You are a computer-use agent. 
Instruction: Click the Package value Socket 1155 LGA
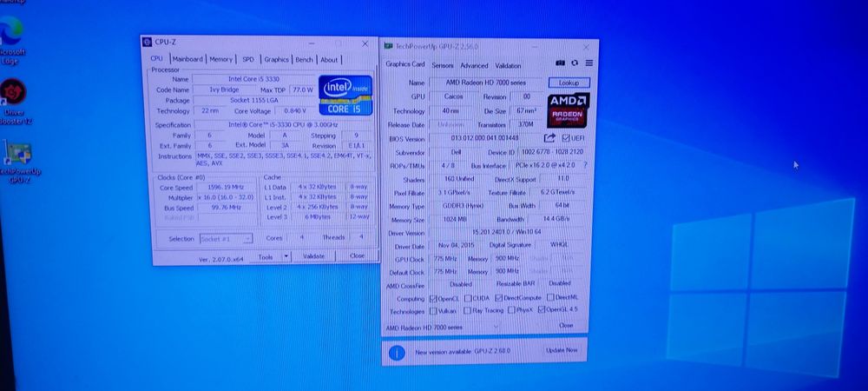[x=253, y=100]
